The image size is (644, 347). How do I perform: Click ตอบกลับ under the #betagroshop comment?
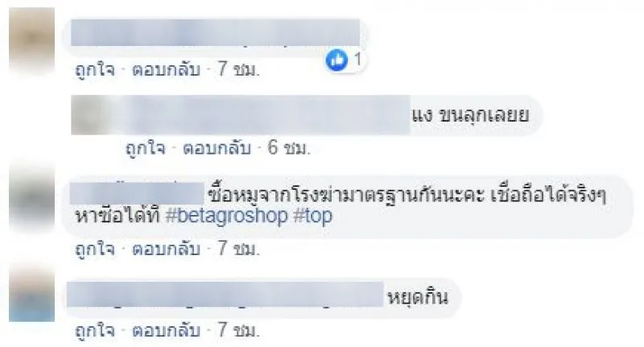pyautogui.click(x=166, y=249)
